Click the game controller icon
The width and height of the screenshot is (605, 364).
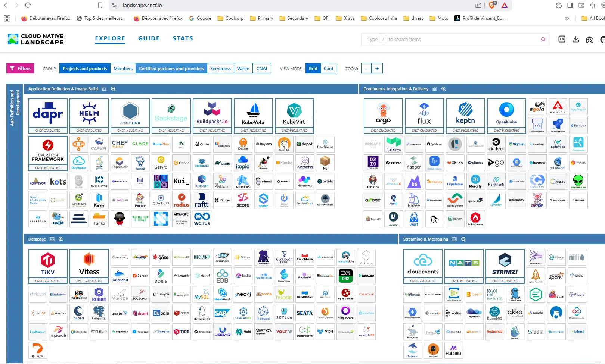pos(590,40)
